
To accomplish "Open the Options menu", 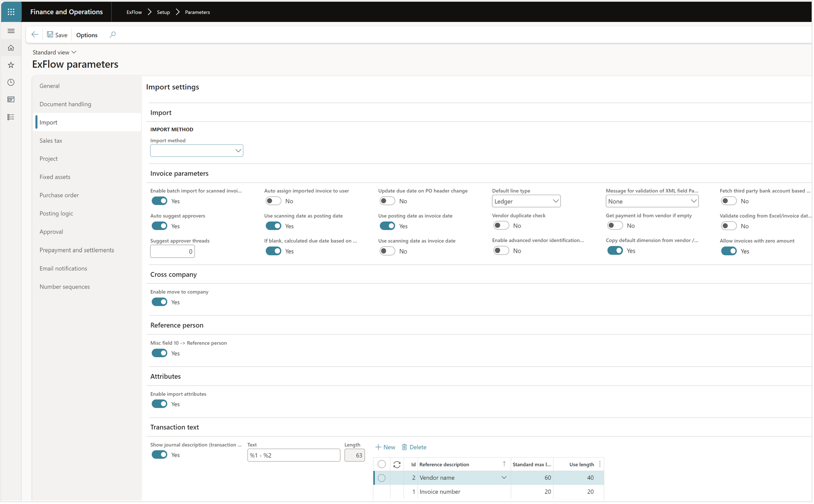I will [x=87, y=35].
